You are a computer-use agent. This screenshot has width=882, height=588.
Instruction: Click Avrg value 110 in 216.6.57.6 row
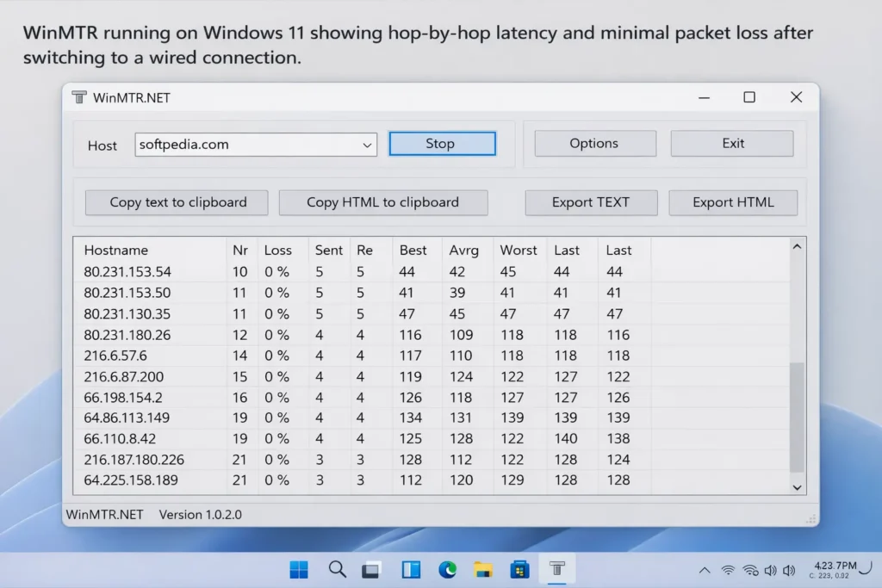(x=461, y=356)
